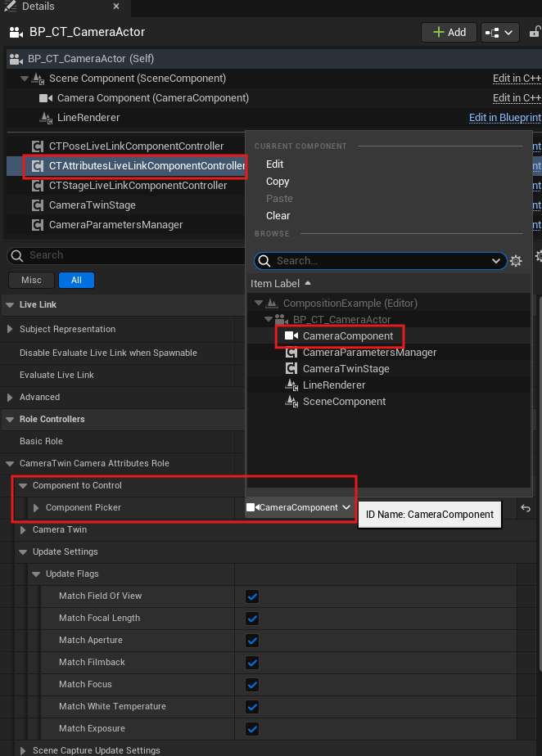
Task: Choose Copy from the Current Component menu
Action: [x=278, y=182]
